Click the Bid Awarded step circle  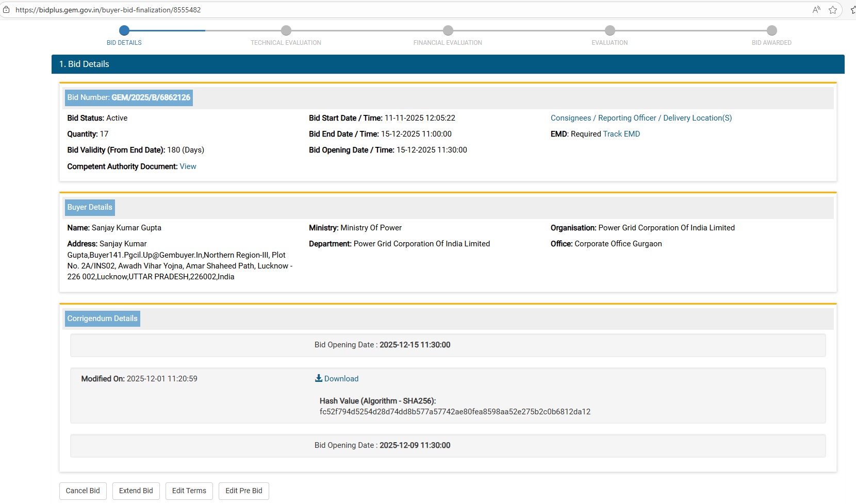click(772, 30)
